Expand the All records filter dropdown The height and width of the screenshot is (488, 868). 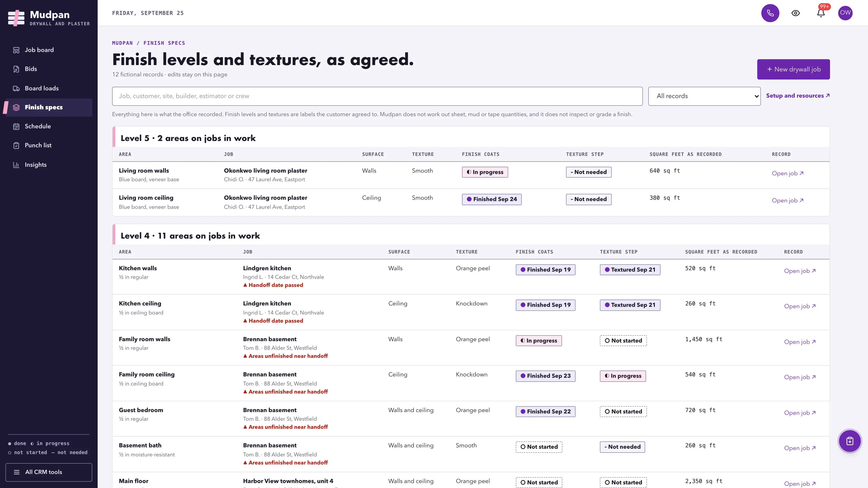[x=704, y=96]
